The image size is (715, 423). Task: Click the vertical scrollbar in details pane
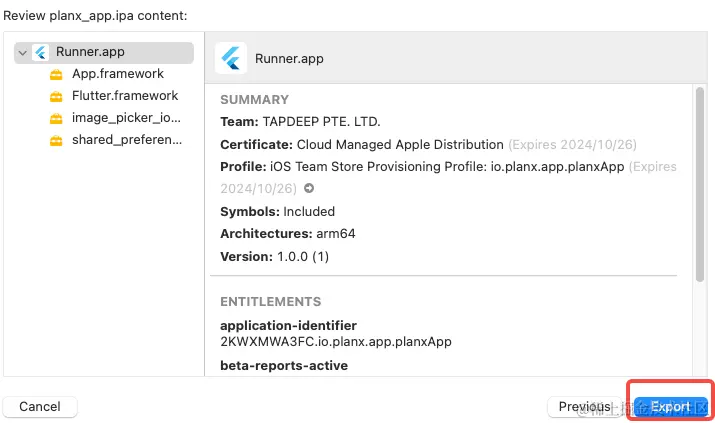click(x=699, y=180)
